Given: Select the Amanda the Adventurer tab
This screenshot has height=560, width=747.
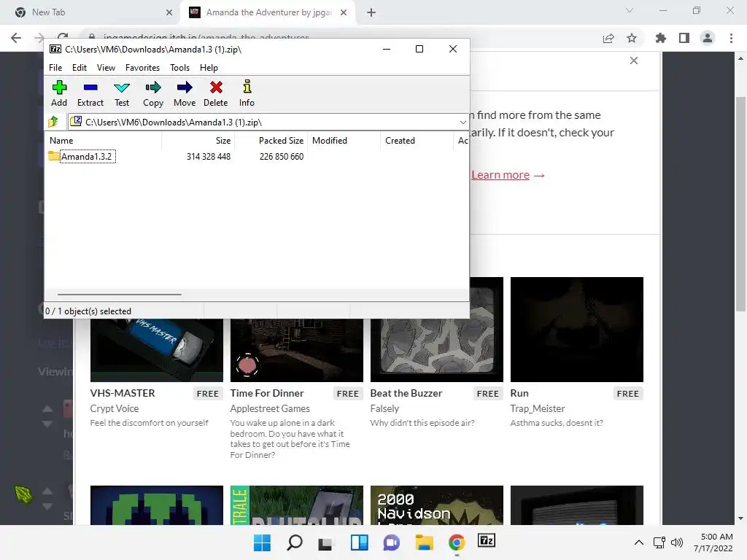Looking at the screenshot, I should [269, 12].
